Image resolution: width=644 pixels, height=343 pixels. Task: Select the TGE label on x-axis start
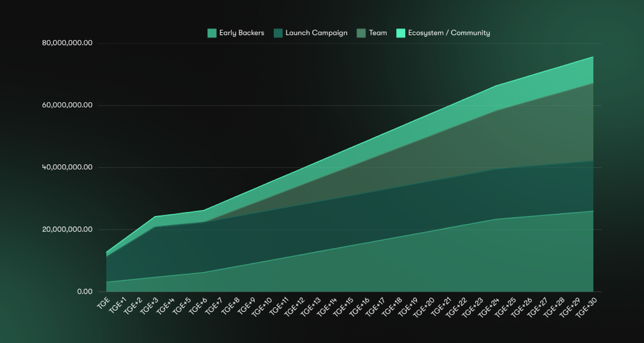point(103,303)
